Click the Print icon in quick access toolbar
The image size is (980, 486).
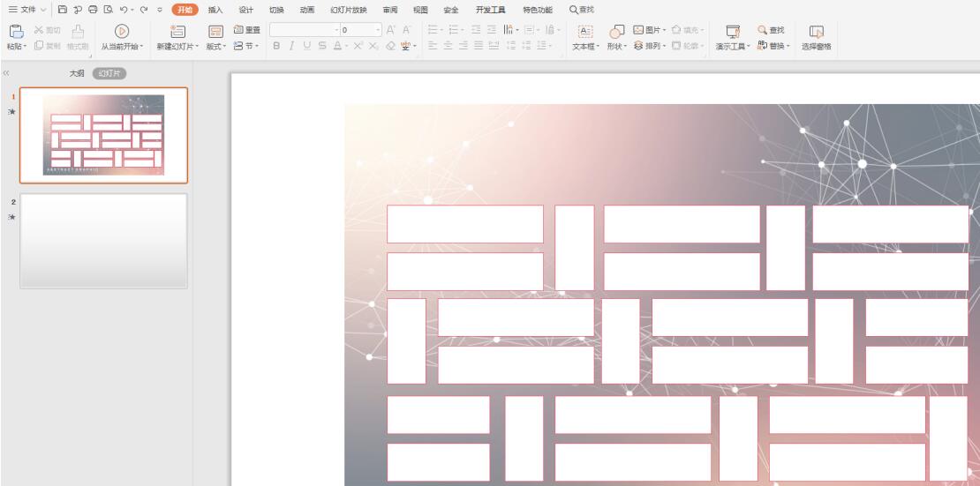click(x=93, y=10)
